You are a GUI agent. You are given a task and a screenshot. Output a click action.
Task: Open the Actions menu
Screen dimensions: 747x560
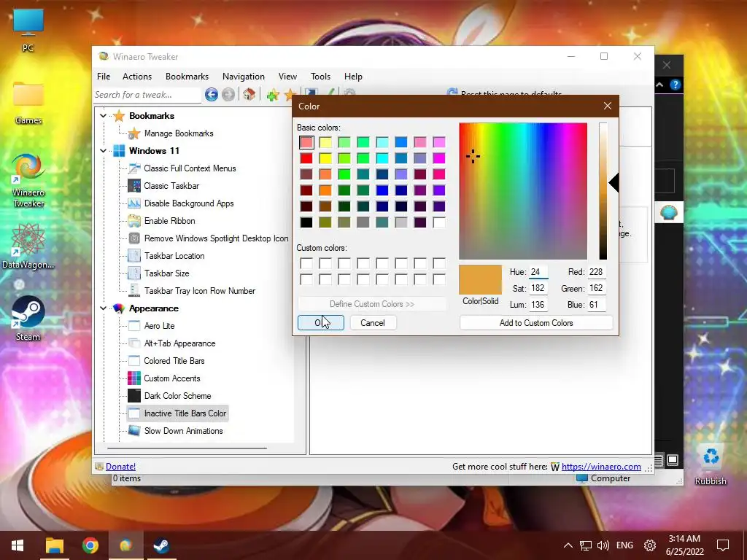coord(136,76)
